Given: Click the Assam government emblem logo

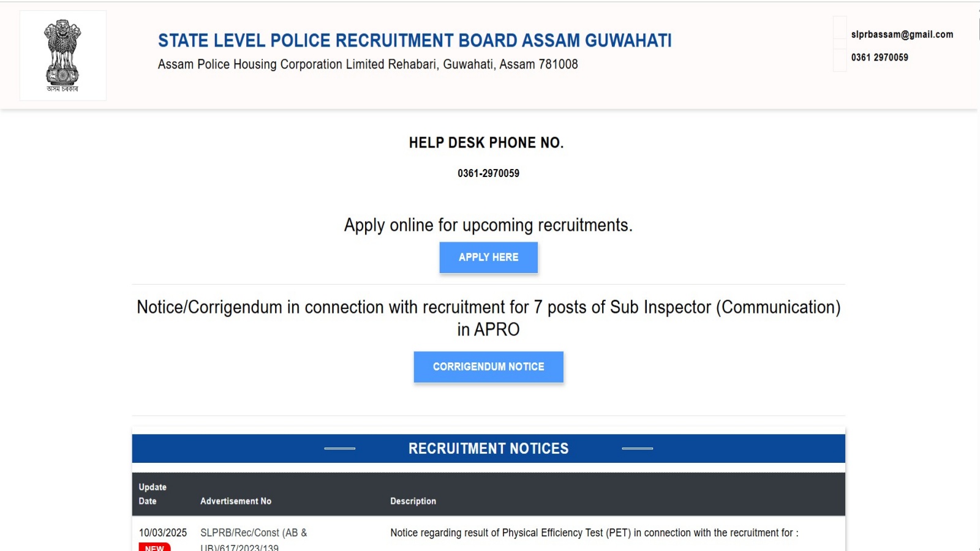Looking at the screenshot, I should (x=62, y=55).
